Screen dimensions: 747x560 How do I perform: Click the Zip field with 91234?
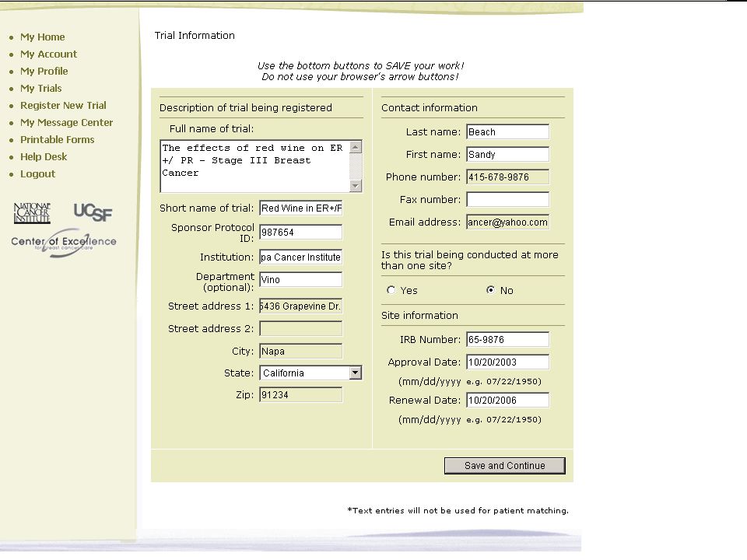[x=301, y=395]
